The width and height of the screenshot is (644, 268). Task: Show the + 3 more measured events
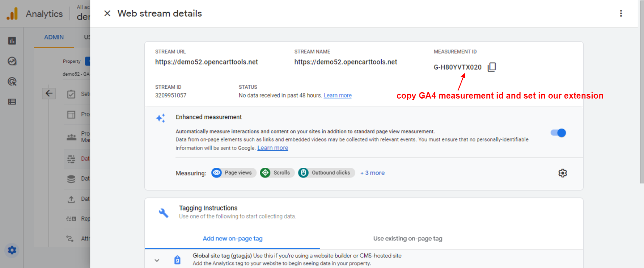pyautogui.click(x=372, y=173)
